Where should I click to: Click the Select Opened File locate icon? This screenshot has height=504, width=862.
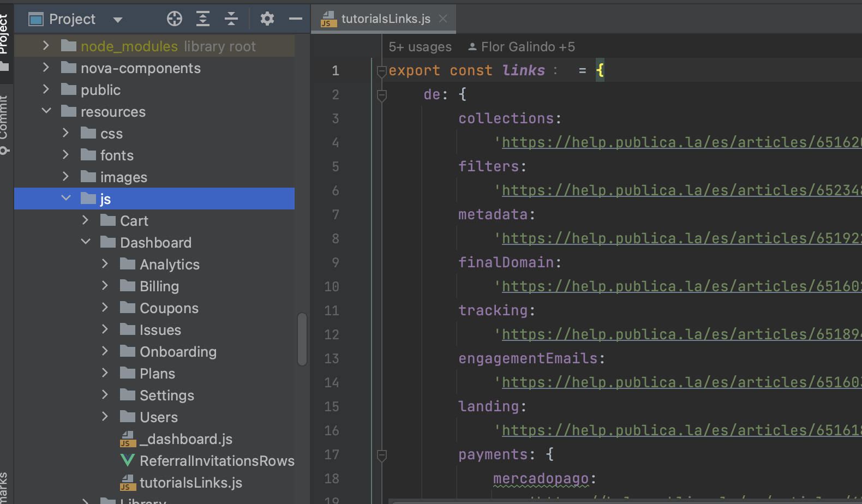click(174, 19)
